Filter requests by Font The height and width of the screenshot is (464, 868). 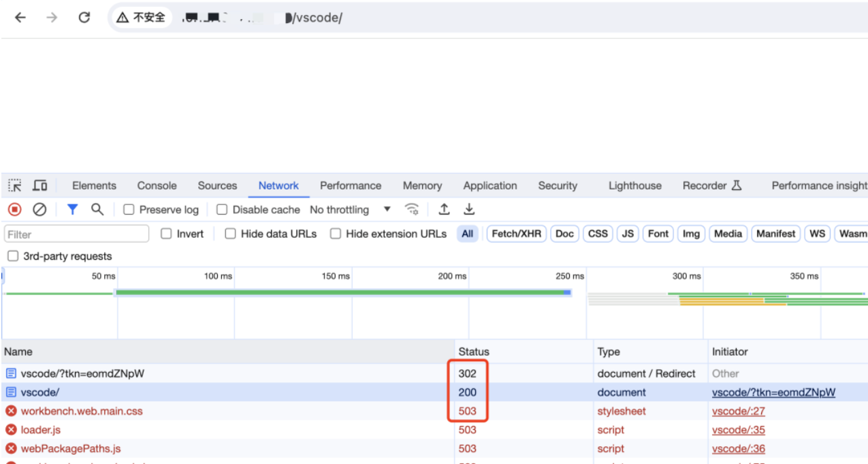point(658,234)
